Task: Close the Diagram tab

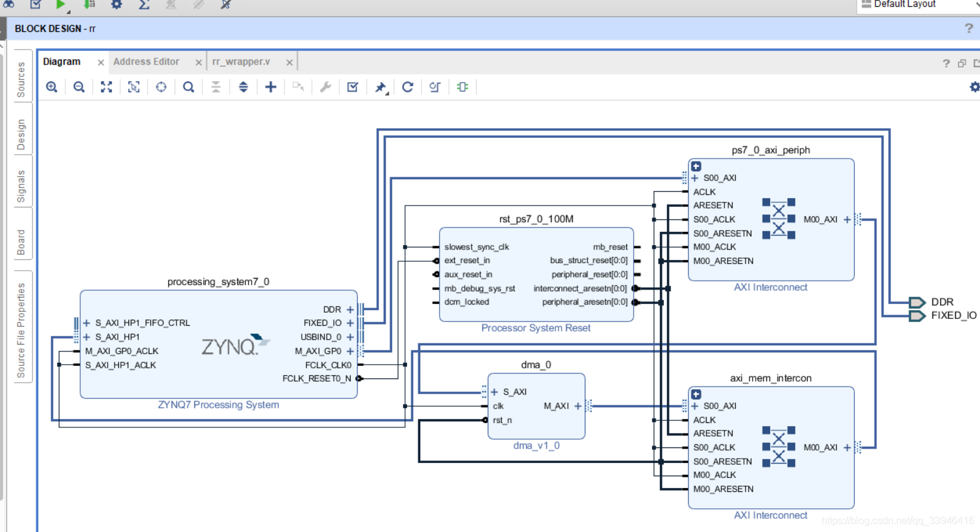Action: click(x=101, y=62)
